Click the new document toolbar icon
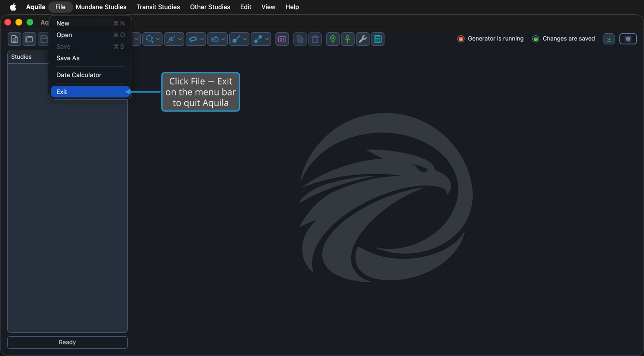 pyautogui.click(x=14, y=39)
